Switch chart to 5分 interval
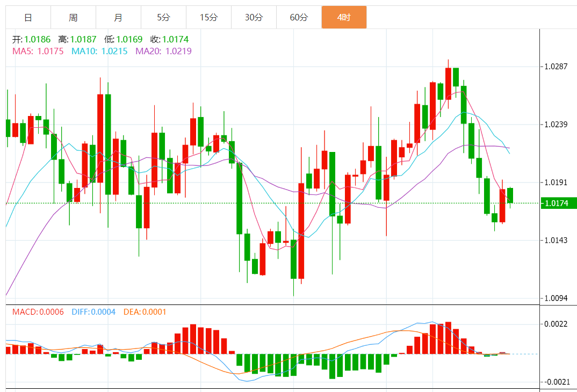The image size is (577, 392). [163, 17]
